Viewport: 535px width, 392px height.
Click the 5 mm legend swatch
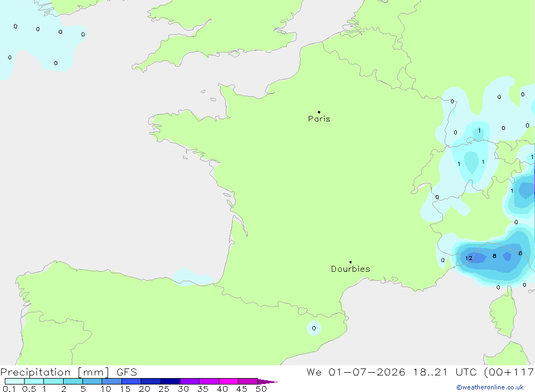coord(93,381)
